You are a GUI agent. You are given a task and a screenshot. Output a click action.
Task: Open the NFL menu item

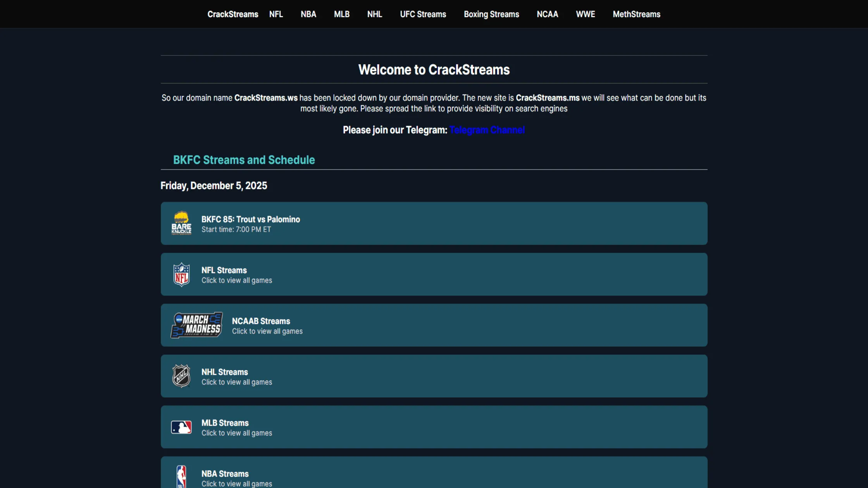276,14
